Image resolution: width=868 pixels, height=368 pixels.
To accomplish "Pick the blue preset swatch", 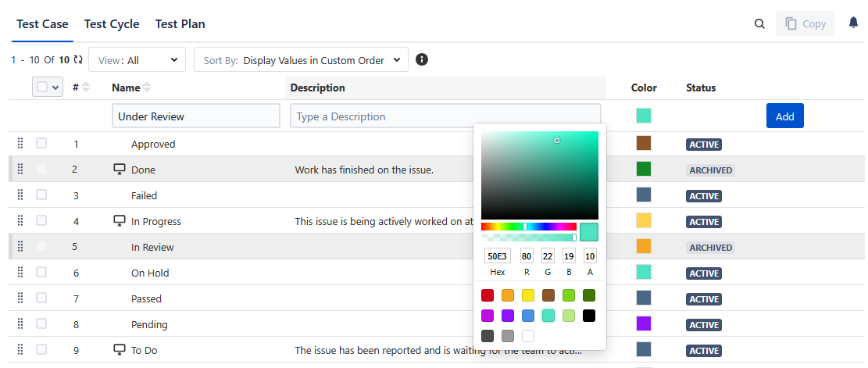I will click(528, 316).
